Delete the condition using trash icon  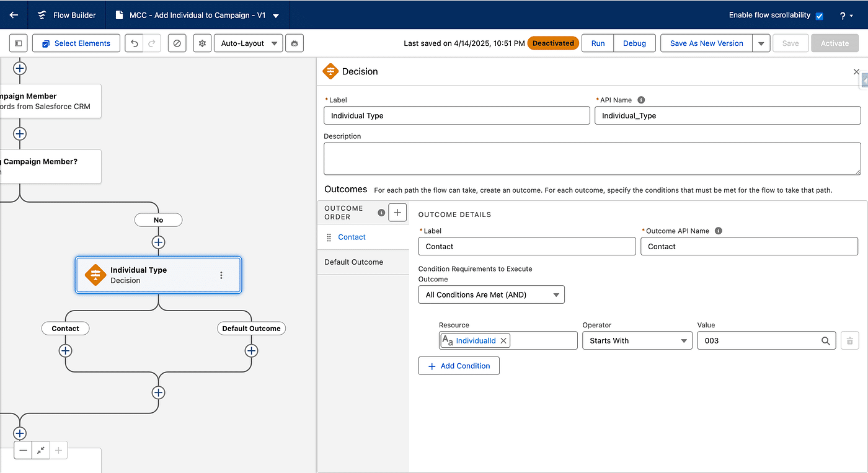pos(849,341)
